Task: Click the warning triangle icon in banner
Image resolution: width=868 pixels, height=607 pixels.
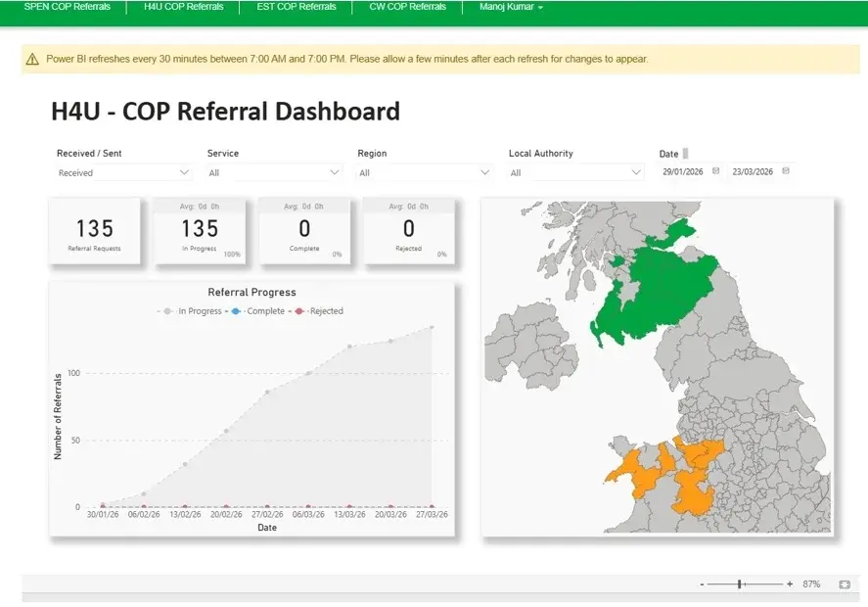Action: pyautogui.click(x=32, y=59)
